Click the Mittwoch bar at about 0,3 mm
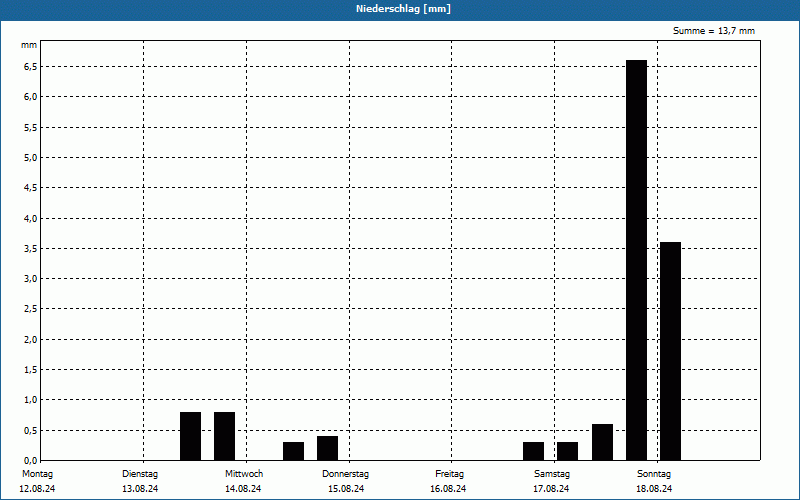800x500 pixels. (x=293, y=451)
